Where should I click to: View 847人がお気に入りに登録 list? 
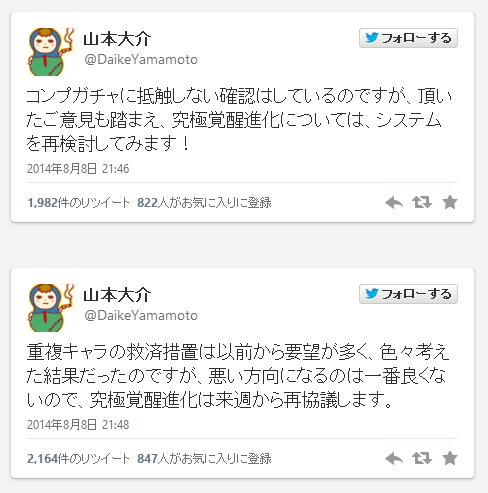tap(204, 459)
